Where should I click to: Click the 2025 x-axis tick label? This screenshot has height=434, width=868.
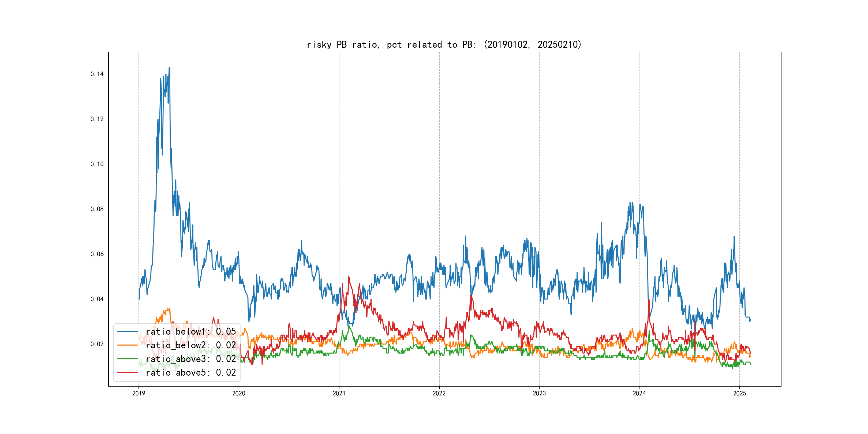coord(740,393)
